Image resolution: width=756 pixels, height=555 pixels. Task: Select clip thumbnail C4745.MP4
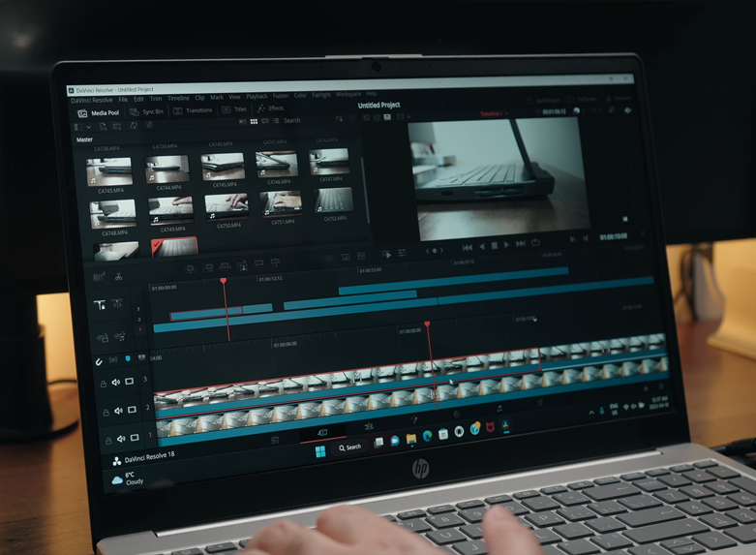(x=223, y=166)
